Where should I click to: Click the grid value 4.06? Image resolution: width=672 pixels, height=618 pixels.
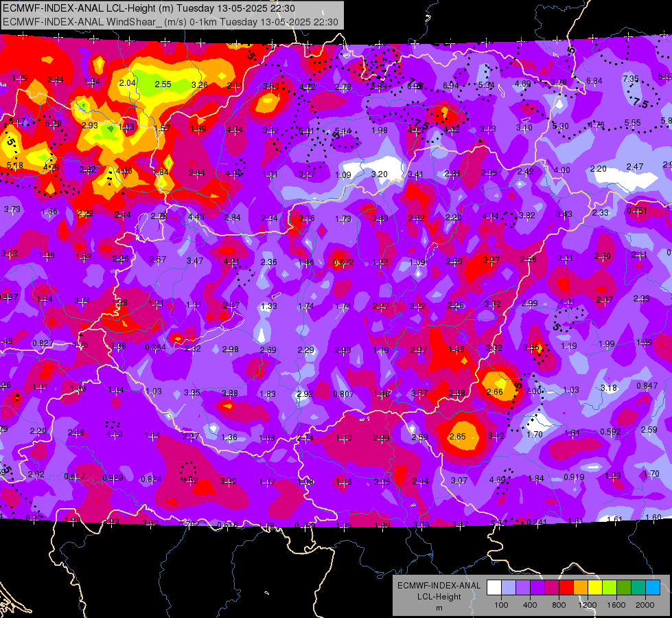pos(124,171)
